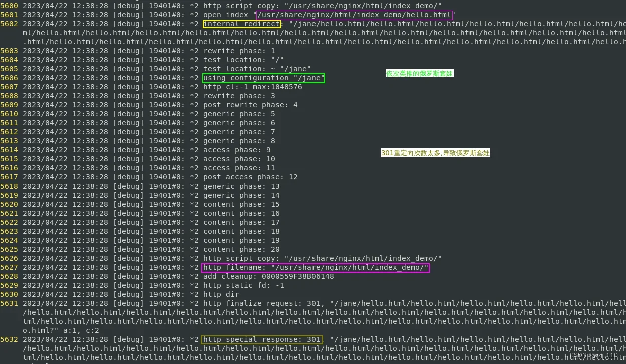This screenshot has height=364, width=626.
Task: Select 'test location: ~ "/jane"' line
Action: [156, 69]
